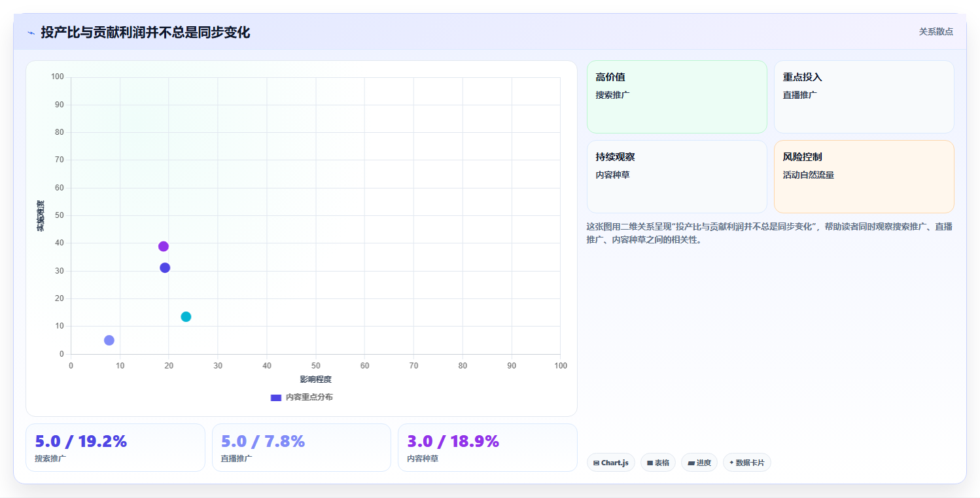Image resolution: width=980 pixels, height=498 pixels.
Task: Click 搜索推广 inside the 高价值 card
Action: [x=612, y=95]
